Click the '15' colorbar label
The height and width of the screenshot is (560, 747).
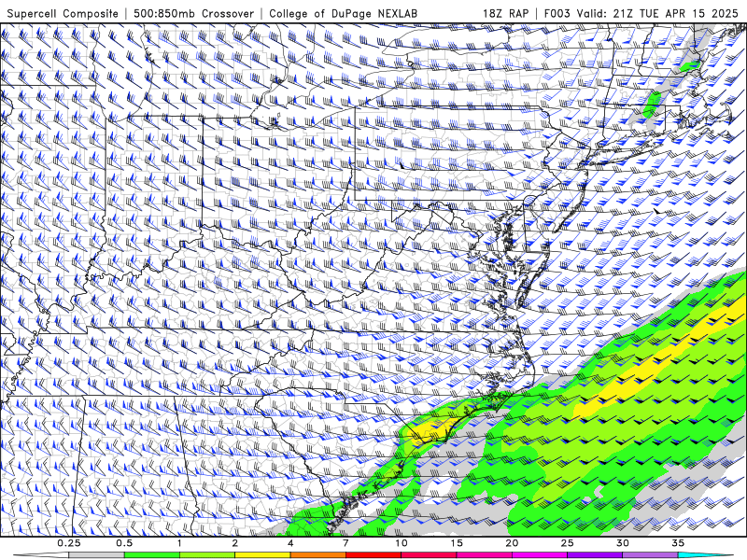[x=457, y=543]
